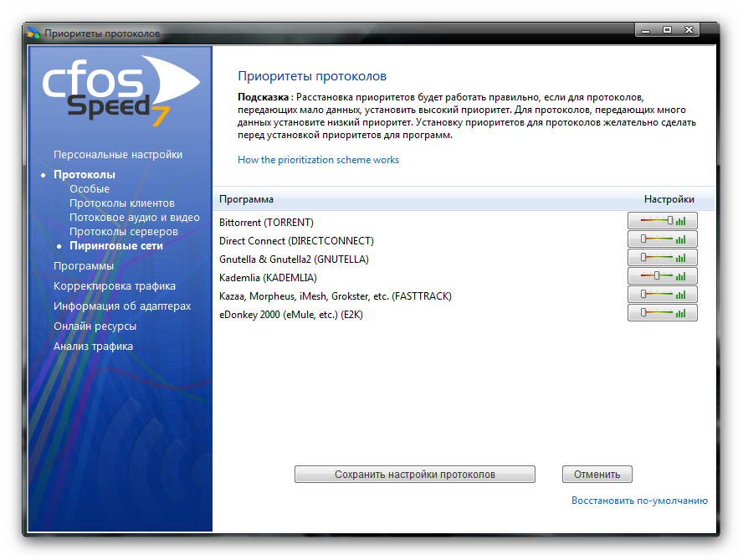Go to Протоколы клиентов subsection
743x560 pixels.
click(122, 203)
